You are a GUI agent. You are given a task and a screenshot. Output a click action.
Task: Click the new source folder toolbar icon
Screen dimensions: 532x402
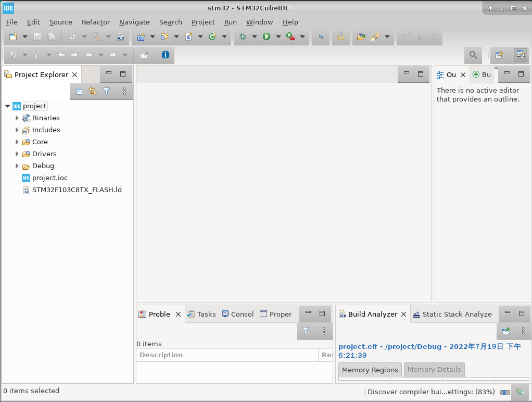[x=165, y=36]
